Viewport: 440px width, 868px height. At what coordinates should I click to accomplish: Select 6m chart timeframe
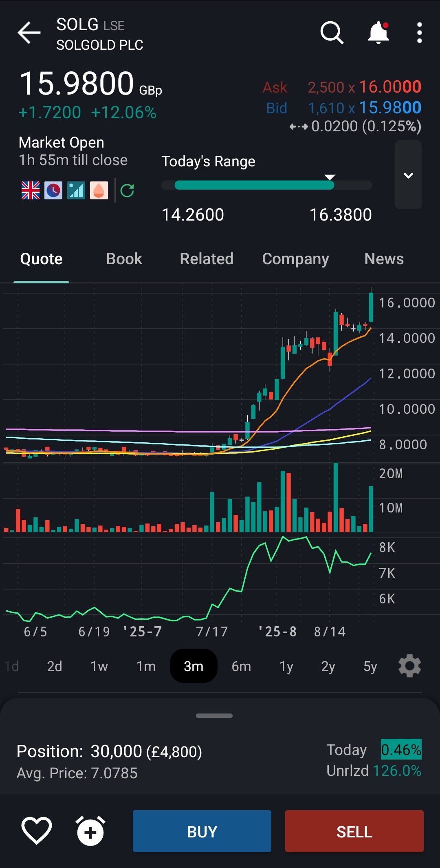[x=241, y=666]
